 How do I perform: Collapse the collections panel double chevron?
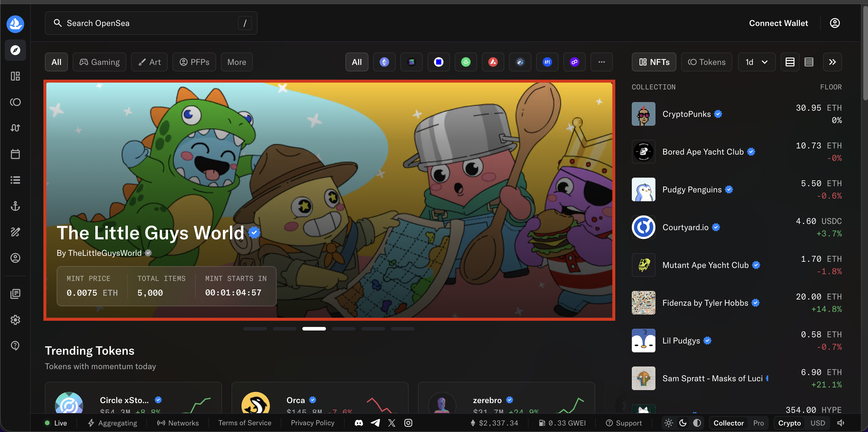[x=832, y=62]
